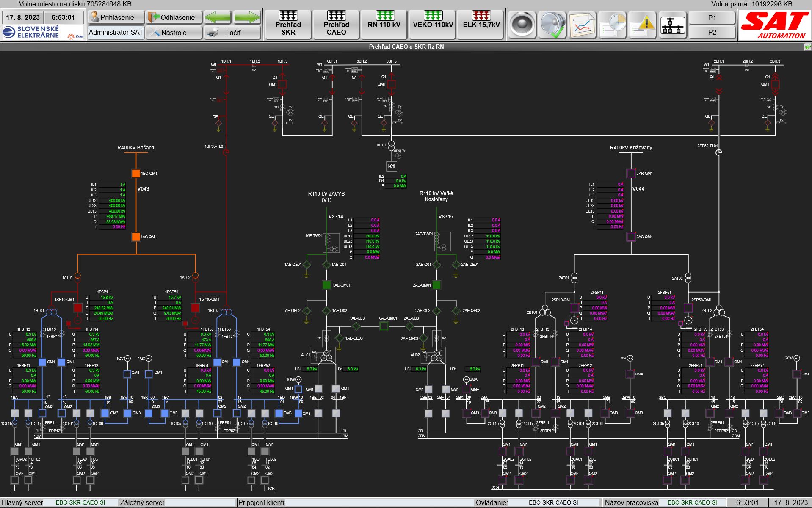Click disconnector diamond 2AE-Q01
The width and height of the screenshot is (812, 508).
pyautogui.click(x=436, y=265)
